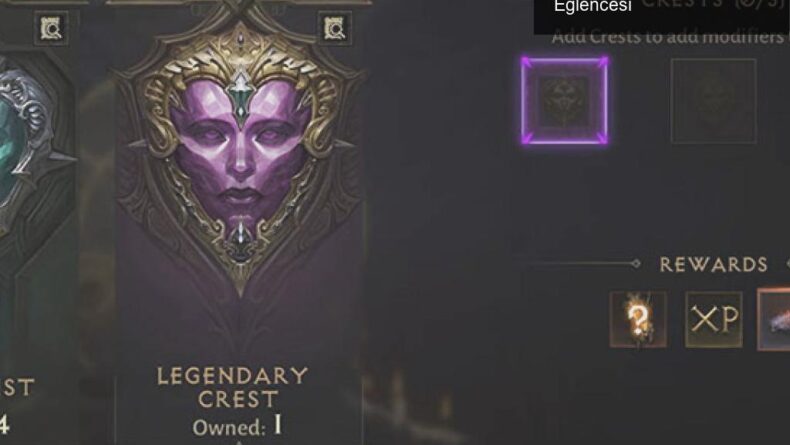Click the REWARDS section header
This screenshot has height=445, width=790.
pyautogui.click(x=713, y=265)
